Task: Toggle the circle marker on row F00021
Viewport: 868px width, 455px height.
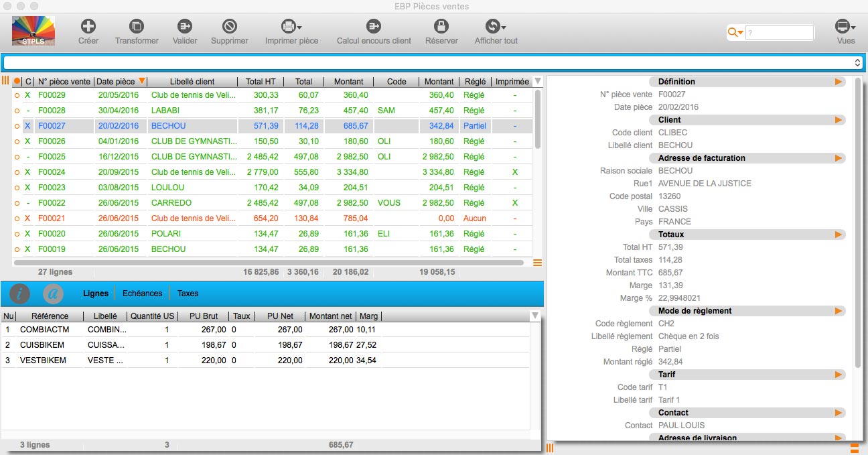Action: click(x=17, y=219)
